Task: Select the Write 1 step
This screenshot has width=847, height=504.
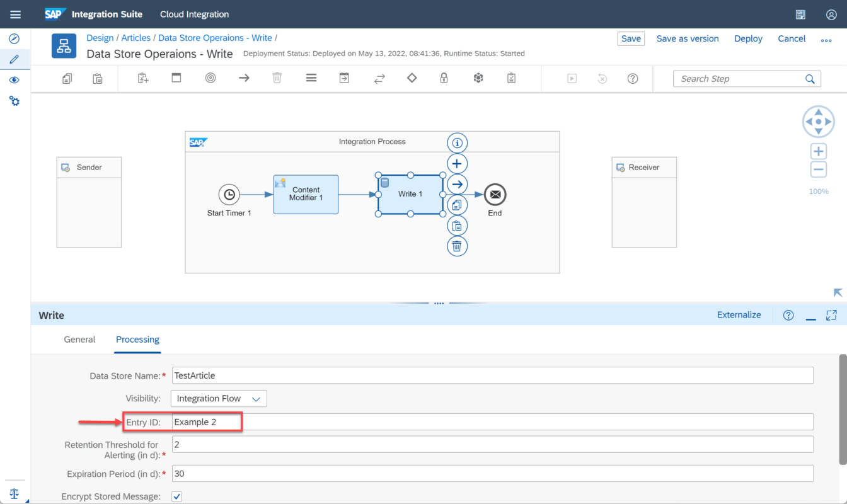Action: (x=410, y=195)
